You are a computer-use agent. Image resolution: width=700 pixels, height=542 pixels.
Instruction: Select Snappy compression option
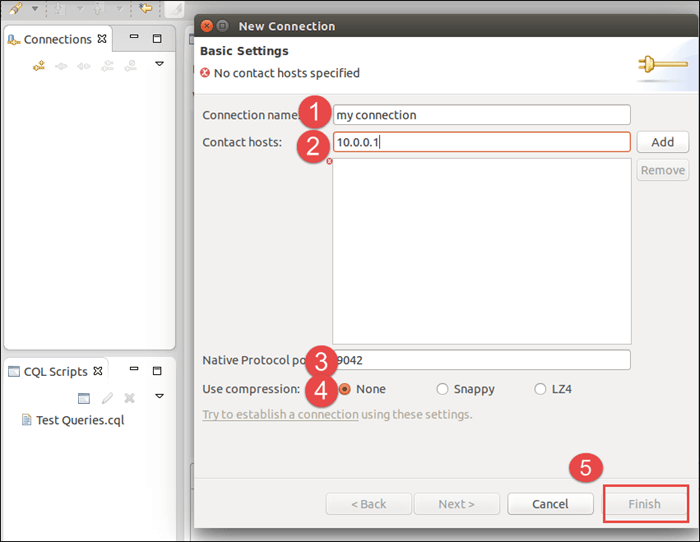coord(442,389)
